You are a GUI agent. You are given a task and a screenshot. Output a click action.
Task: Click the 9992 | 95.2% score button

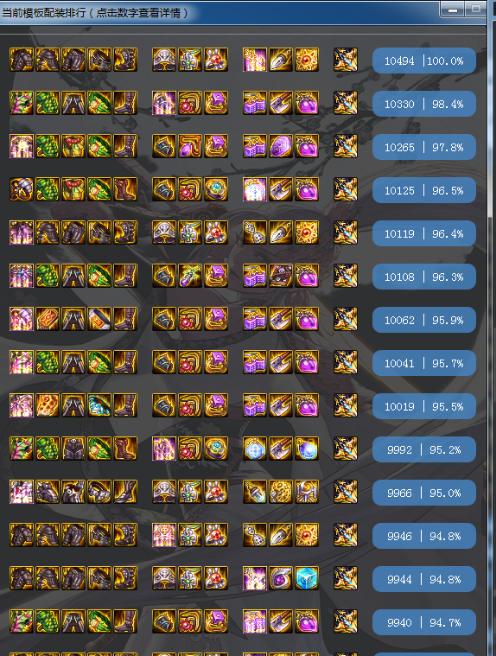[x=424, y=450]
